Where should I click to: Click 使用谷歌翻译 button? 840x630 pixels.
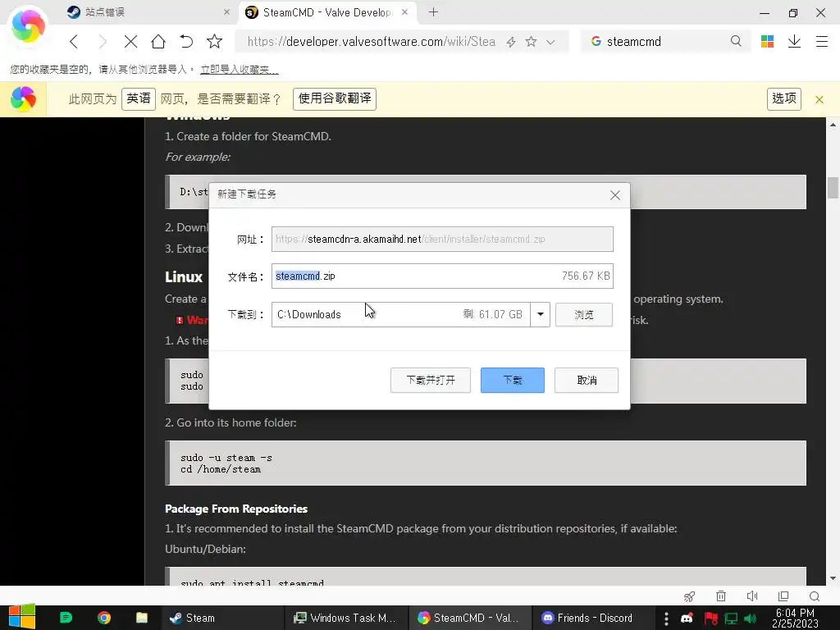tap(335, 98)
